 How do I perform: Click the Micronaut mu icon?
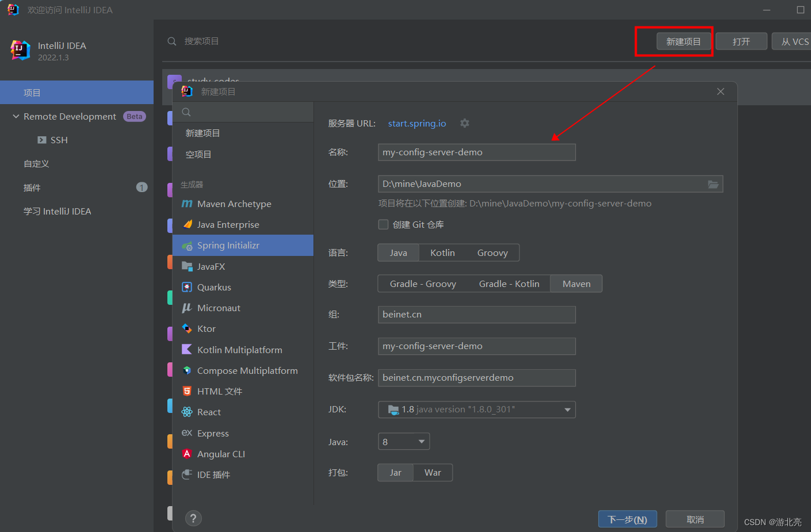tap(187, 308)
